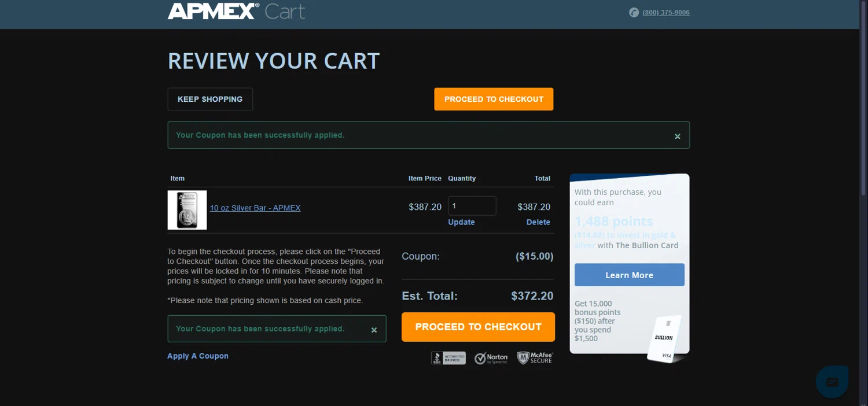Delete the silver bar from cart
The image size is (868, 406).
(538, 222)
